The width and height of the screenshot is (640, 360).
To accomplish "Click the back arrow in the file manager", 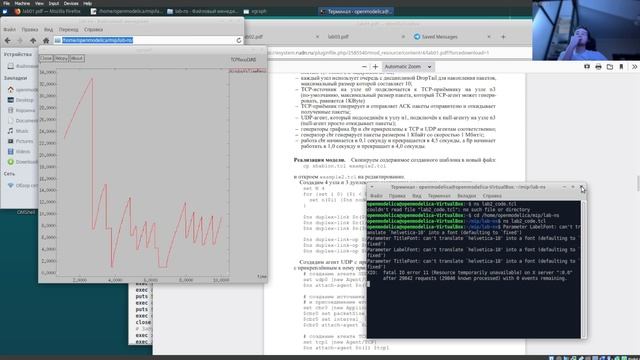I will pos(7,40).
